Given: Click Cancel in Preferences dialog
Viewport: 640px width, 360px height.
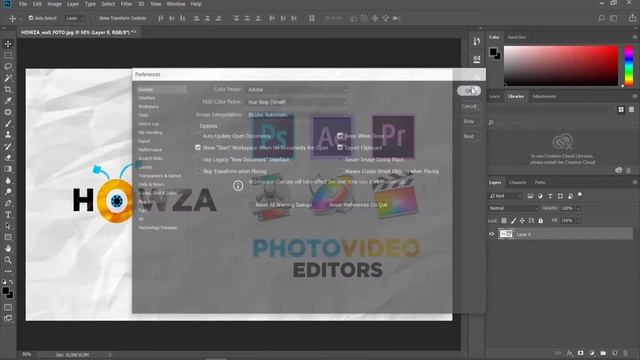Looking at the screenshot, I should tap(469, 106).
